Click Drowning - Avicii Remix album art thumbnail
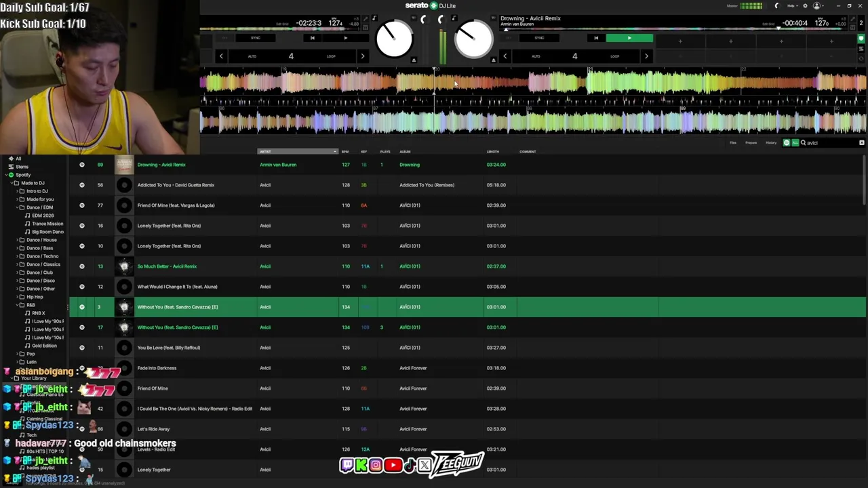The width and height of the screenshot is (868, 488). point(124,165)
